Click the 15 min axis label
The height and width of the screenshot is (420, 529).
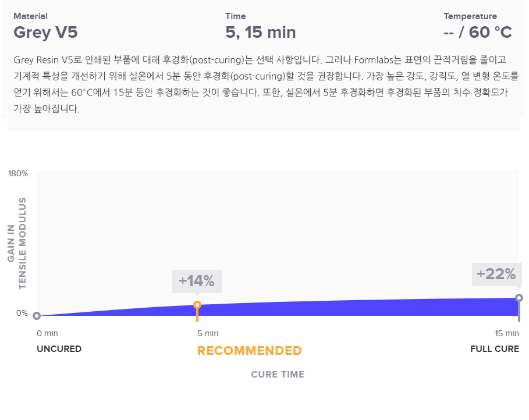(507, 334)
